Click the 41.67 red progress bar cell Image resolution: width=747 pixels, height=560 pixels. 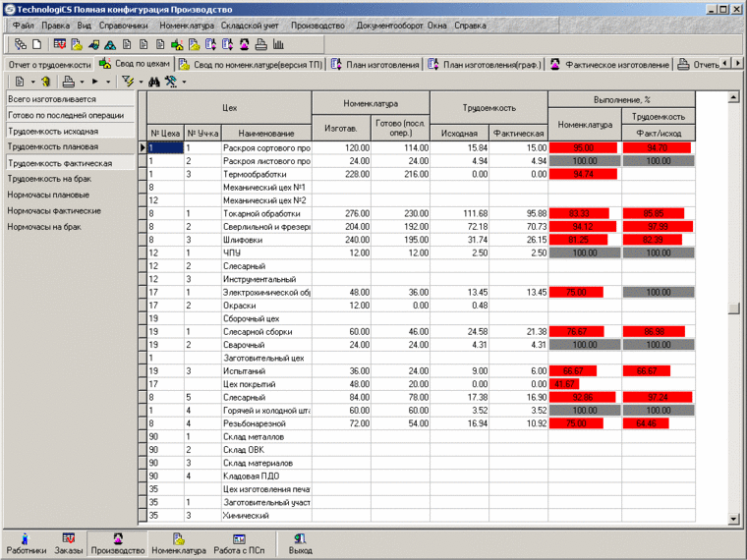[x=564, y=384]
